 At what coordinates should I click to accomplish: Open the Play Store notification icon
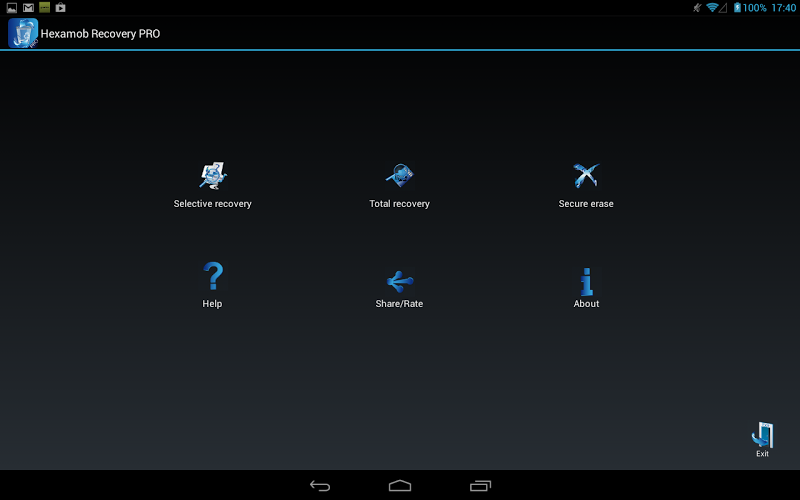click(x=61, y=7)
